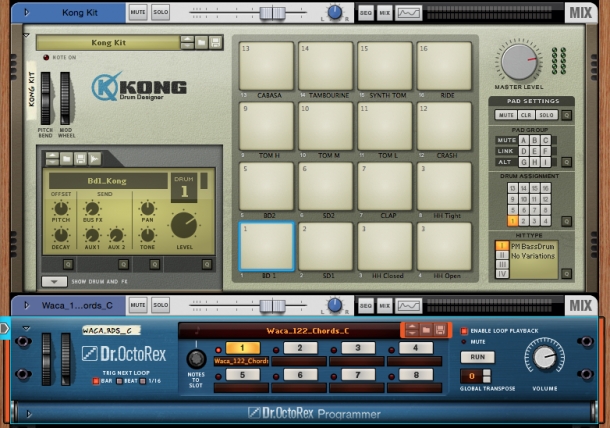The width and height of the screenshot is (610, 428).
Task: Assign pad to mute group A
Action: point(524,140)
